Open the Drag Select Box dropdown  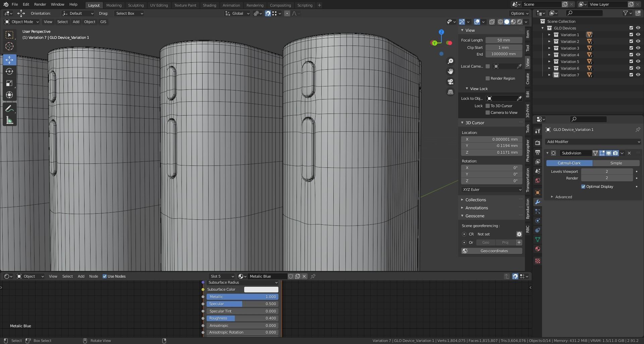[x=129, y=13]
